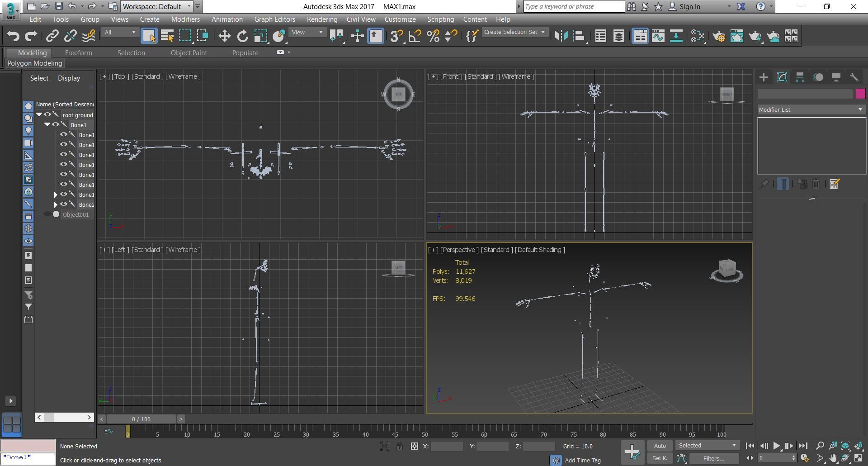Open Select by Name dialog

[167, 36]
